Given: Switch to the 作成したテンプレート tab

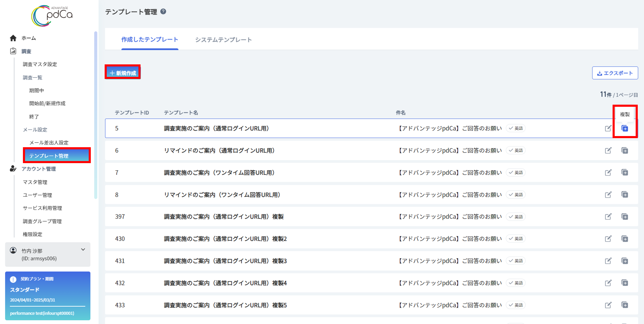Looking at the screenshot, I should click(149, 39).
